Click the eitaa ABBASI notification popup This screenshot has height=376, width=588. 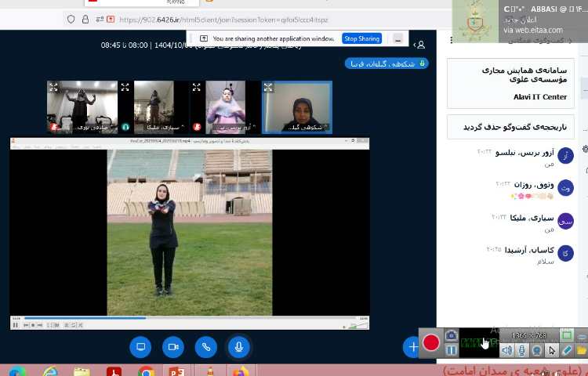(x=520, y=21)
